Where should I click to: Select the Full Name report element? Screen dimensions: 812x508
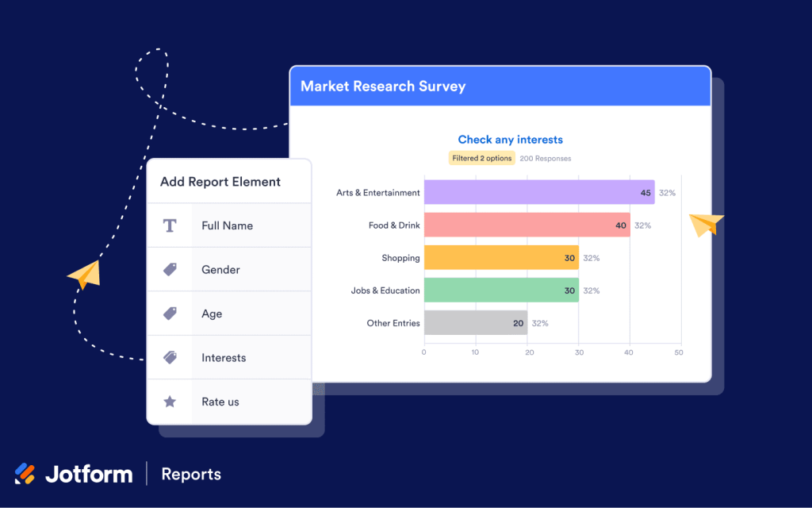click(x=230, y=225)
